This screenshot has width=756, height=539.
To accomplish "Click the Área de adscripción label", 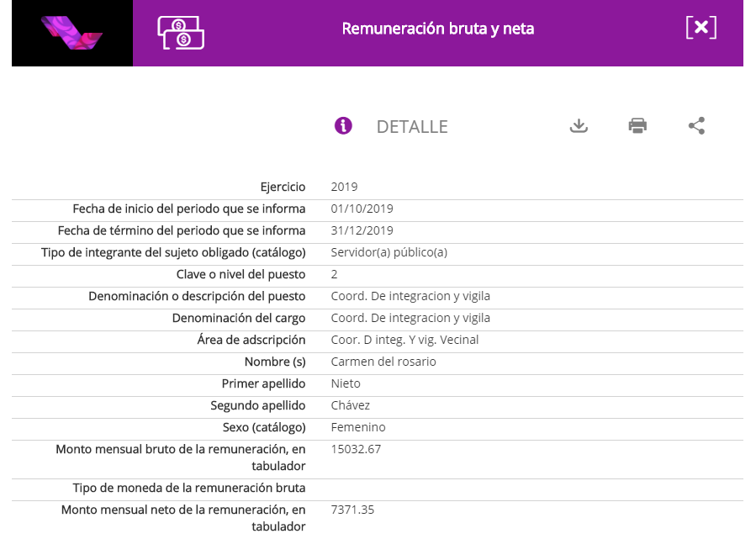I will tap(251, 340).
